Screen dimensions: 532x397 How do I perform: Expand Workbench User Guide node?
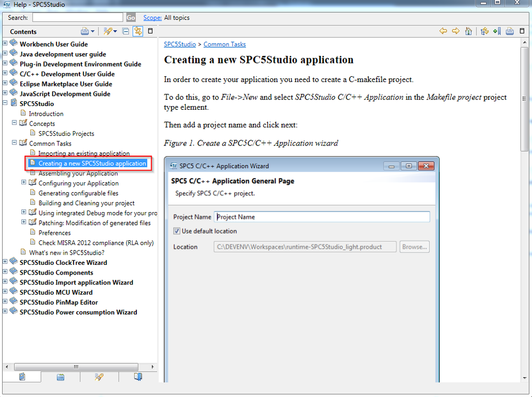5,43
